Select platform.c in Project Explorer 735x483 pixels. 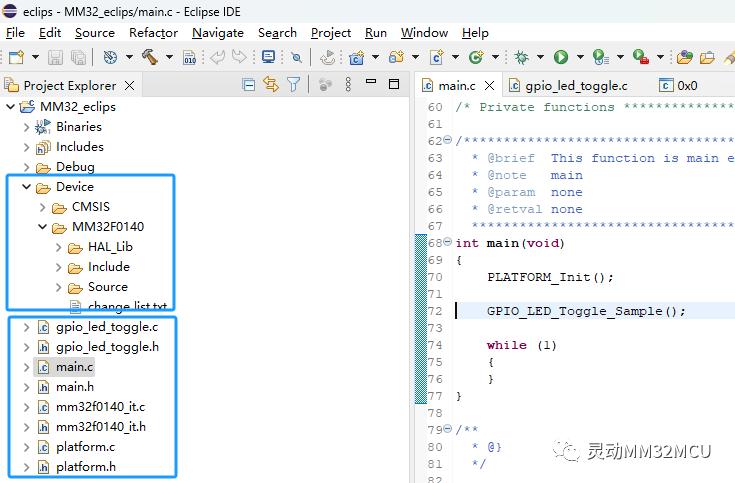(x=85, y=447)
